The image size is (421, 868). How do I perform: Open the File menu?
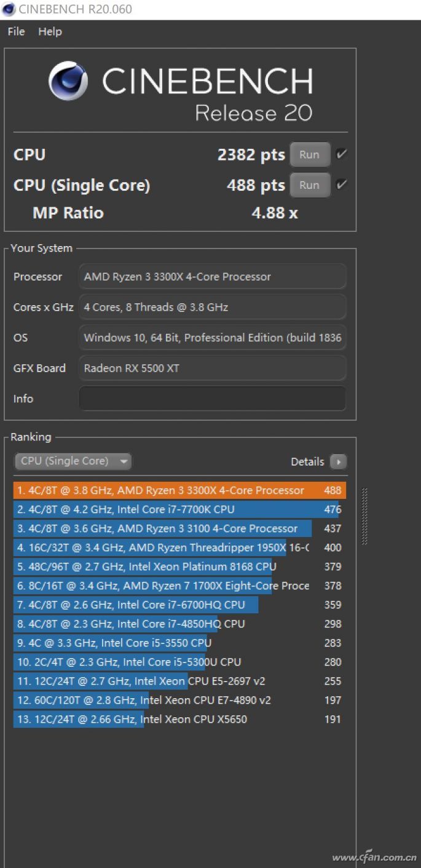(x=16, y=31)
